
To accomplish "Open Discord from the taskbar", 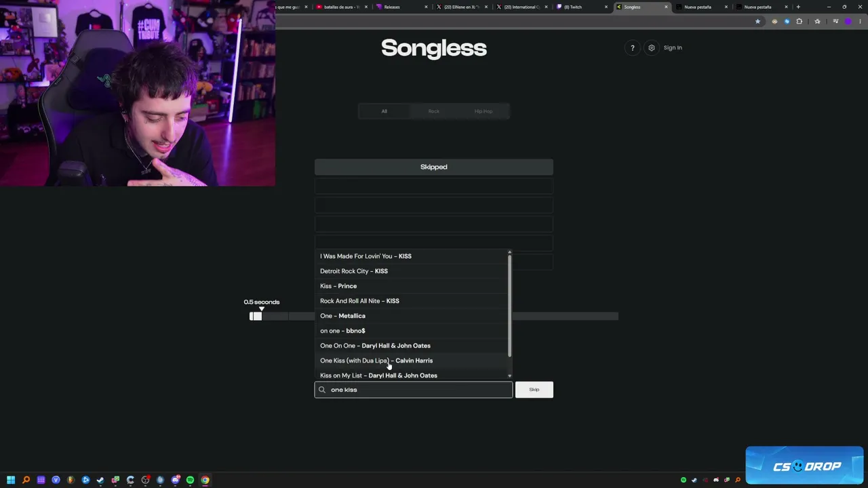I will click(175, 480).
